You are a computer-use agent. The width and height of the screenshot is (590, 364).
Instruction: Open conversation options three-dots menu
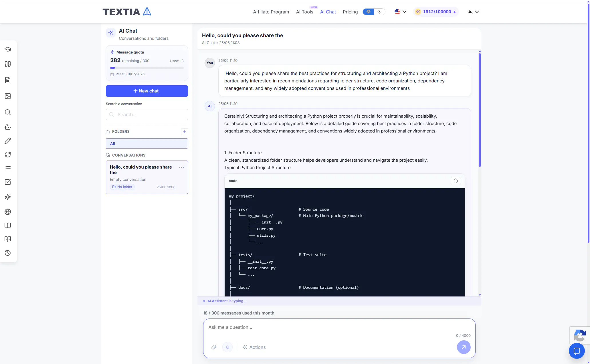181,167
